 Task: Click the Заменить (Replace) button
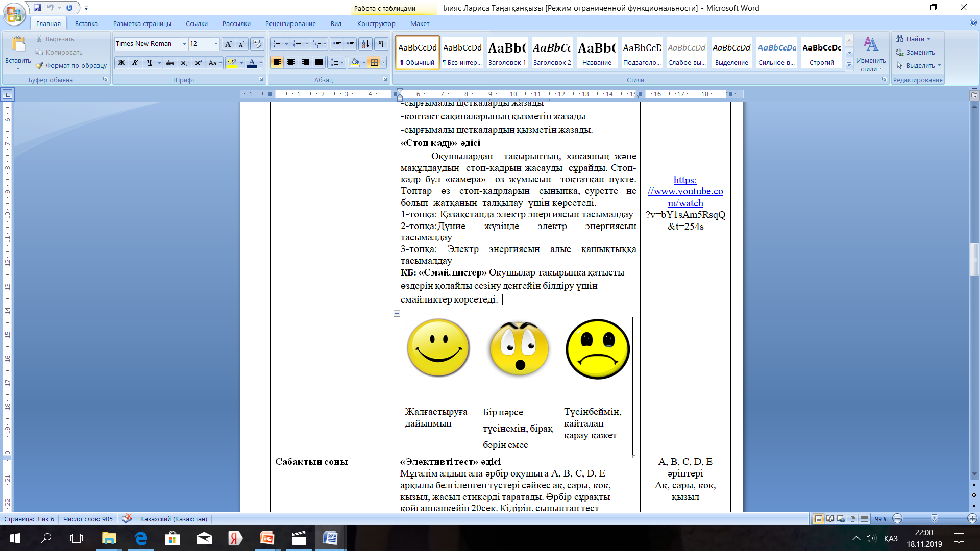(916, 52)
